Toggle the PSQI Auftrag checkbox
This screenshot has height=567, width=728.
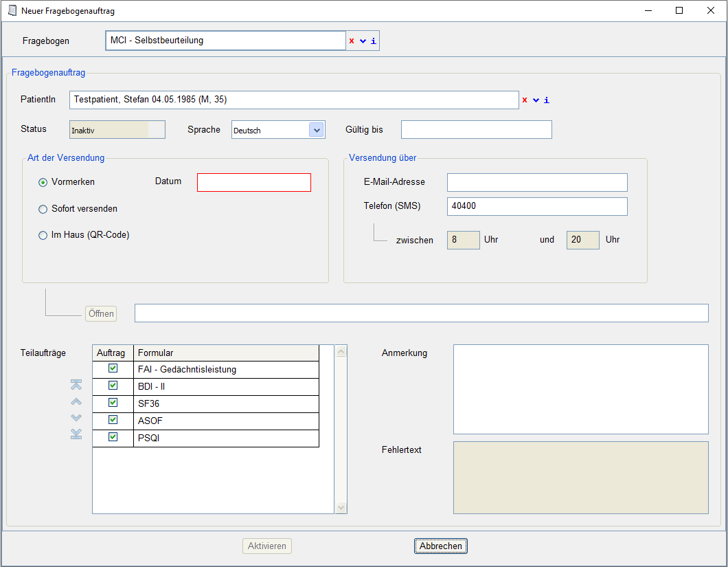113,437
